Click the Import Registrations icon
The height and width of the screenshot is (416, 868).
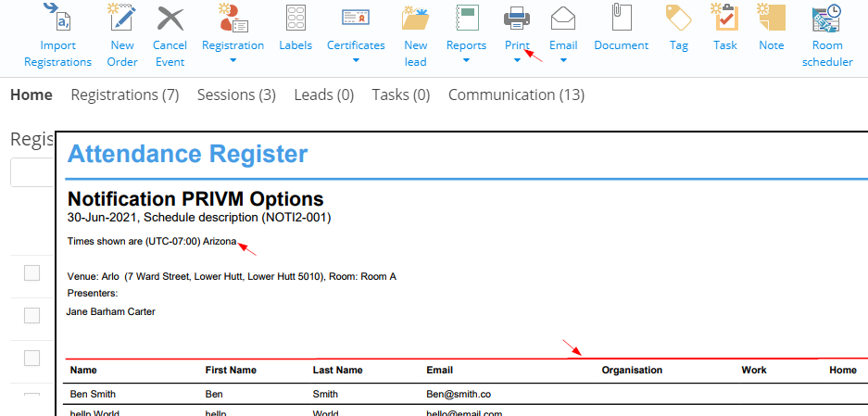(58, 17)
